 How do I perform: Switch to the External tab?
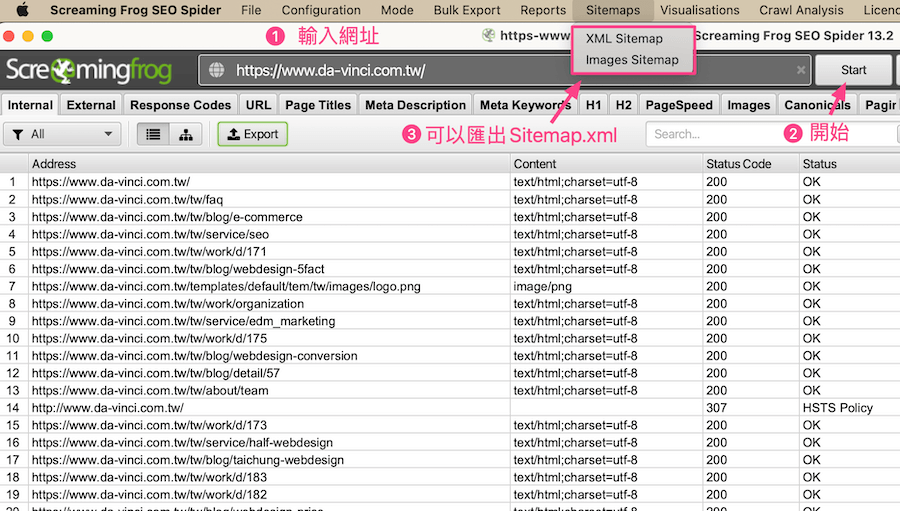pyautogui.click(x=91, y=105)
